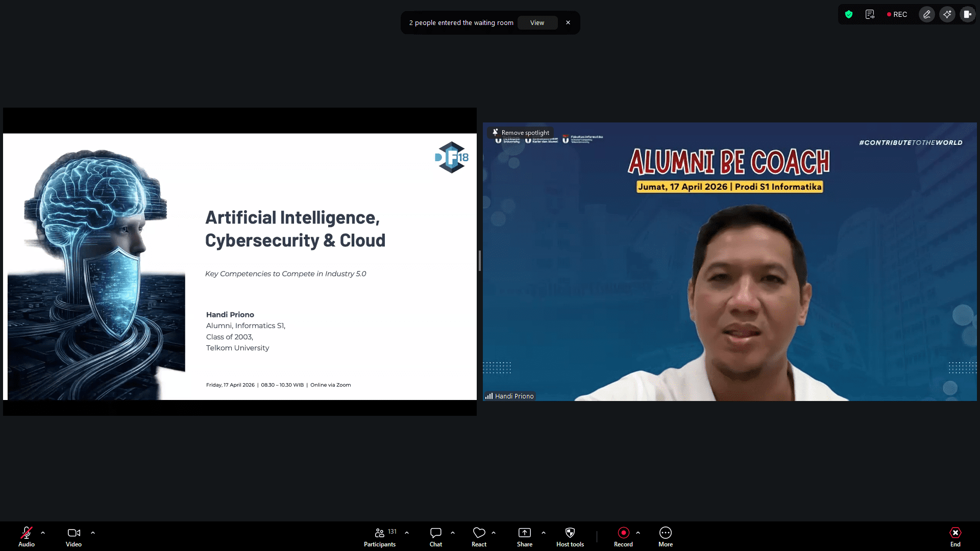
Task: Open the More options menu
Action: tap(665, 533)
